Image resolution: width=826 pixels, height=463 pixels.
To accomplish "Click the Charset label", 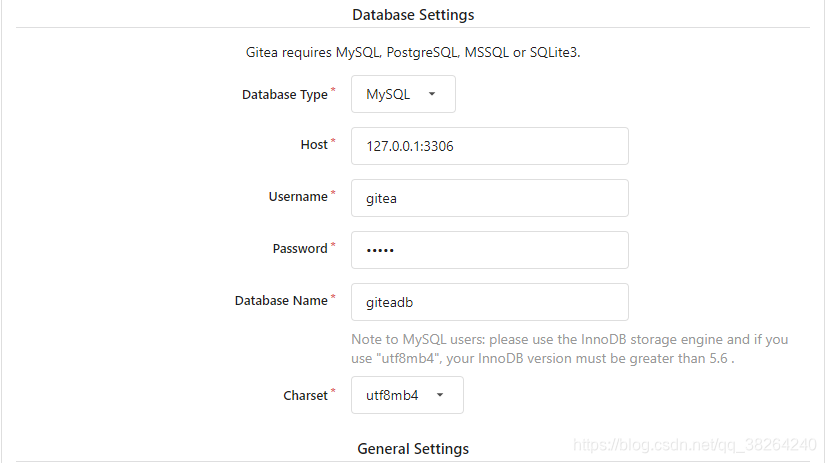I will [306, 396].
